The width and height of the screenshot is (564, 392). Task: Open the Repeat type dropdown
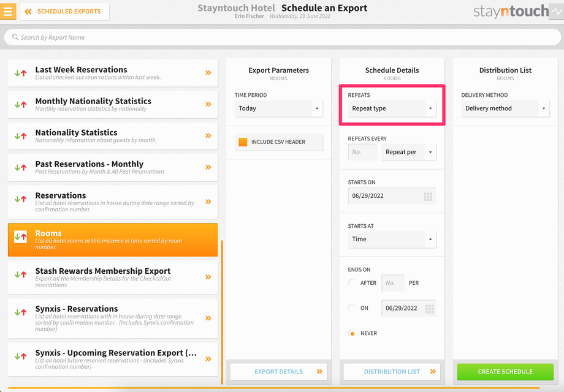(x=392, y=108)
